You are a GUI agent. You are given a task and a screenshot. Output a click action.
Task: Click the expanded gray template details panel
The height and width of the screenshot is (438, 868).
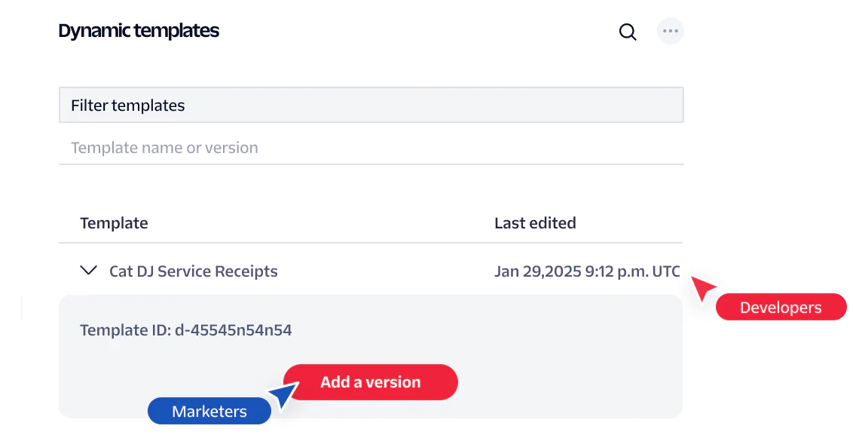click(x=371, y=356)
